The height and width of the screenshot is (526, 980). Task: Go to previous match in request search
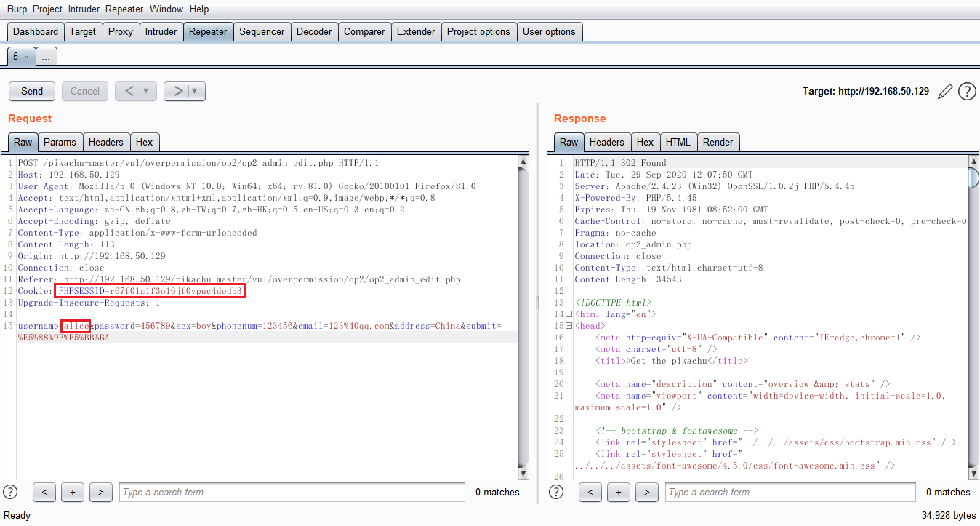click(44, 493)
